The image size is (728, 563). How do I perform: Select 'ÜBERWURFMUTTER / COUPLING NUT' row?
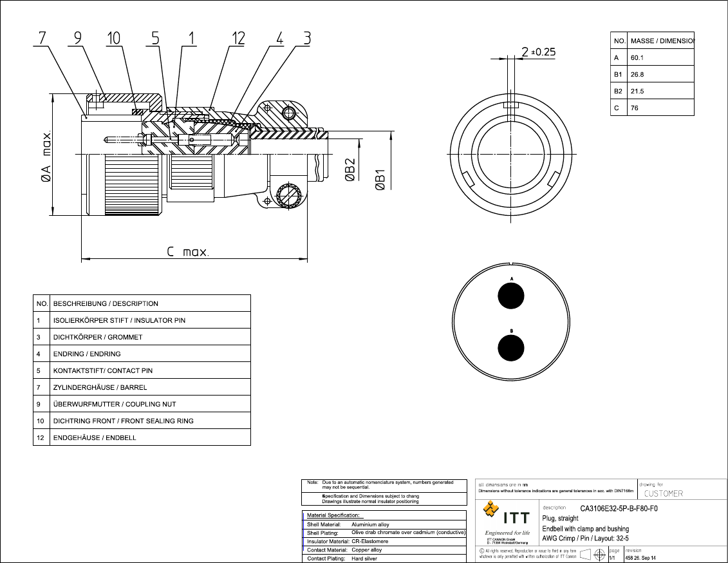tap(142, 404)
